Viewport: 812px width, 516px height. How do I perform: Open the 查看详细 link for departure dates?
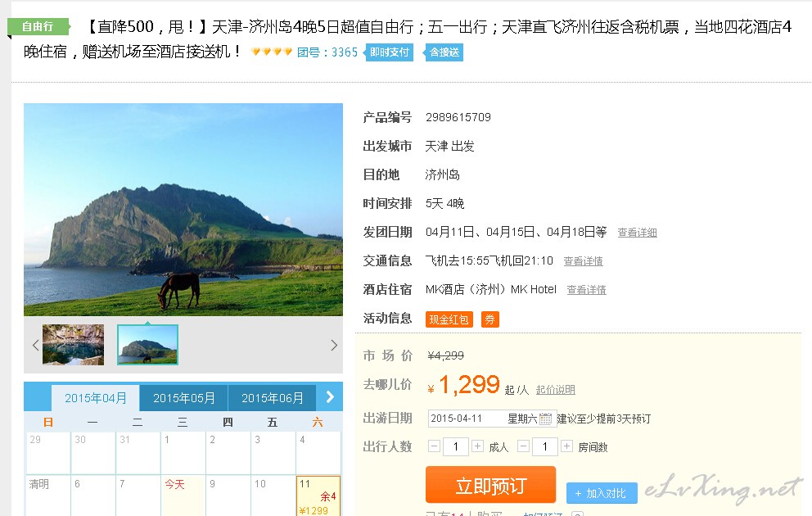[637, 233]
